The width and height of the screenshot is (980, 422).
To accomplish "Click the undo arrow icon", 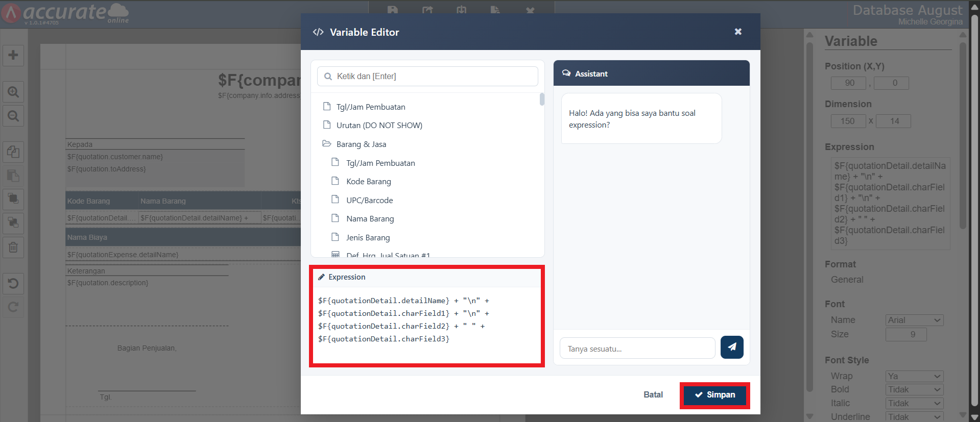I will (x=13, y=284).
